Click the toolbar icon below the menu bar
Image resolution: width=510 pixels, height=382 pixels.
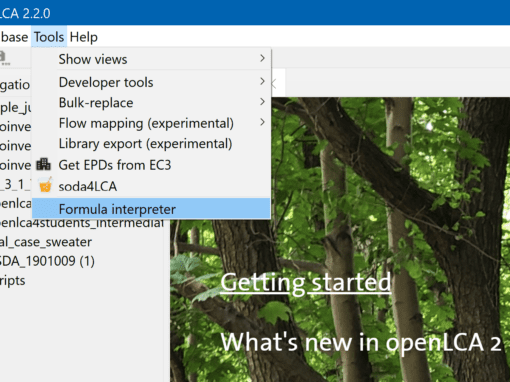[4, 58]
